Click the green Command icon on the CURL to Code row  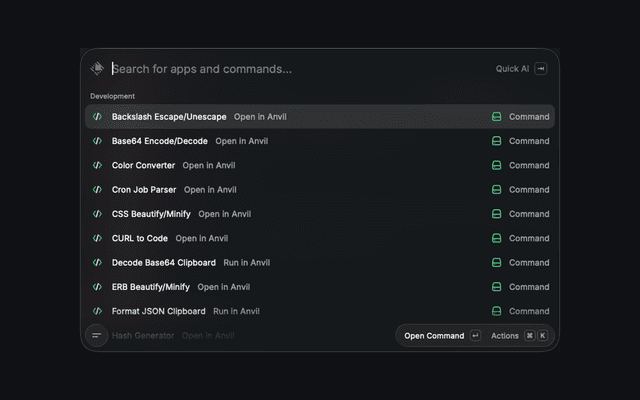point(496,238)
